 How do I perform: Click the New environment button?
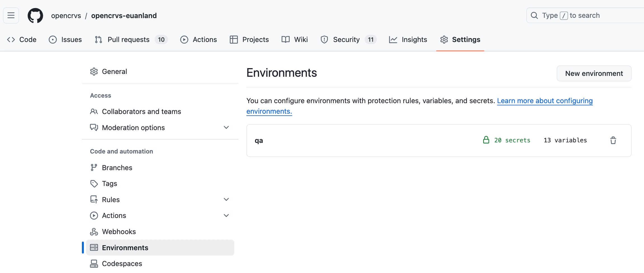click(x=594, y=73)
